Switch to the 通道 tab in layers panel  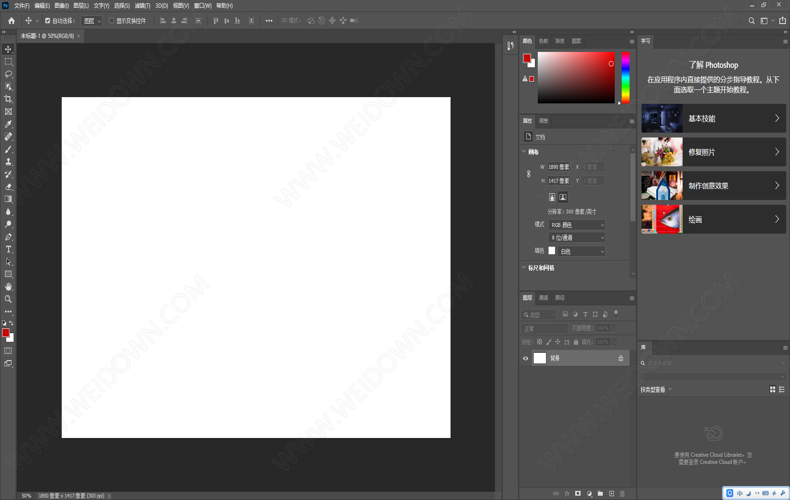(543, 298)
